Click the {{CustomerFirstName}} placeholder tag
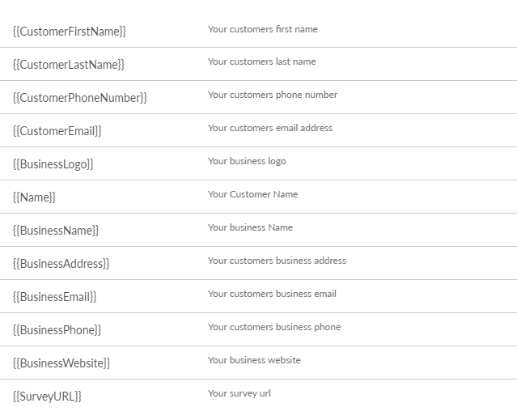Screen dimensions: 517x420 point(70,32)
